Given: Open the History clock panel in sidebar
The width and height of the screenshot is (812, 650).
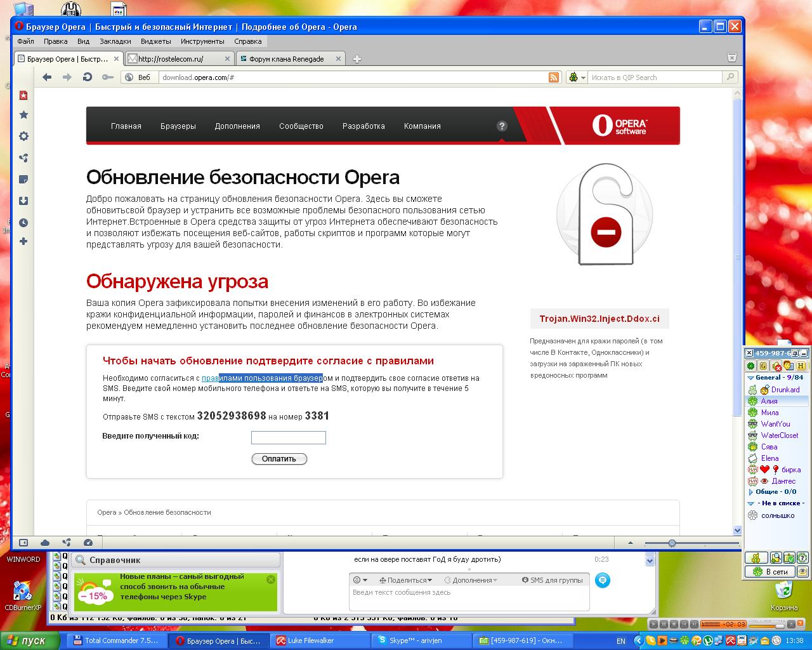Looking at the screenshot, I should [23, 223].
